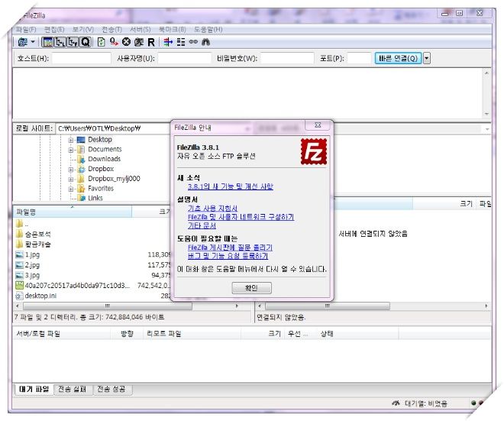Screen dimensions: 504x421
Task: Open 3.8.1의 새 기능 및 개선 사항 link
Action: (x=231, y=186)
